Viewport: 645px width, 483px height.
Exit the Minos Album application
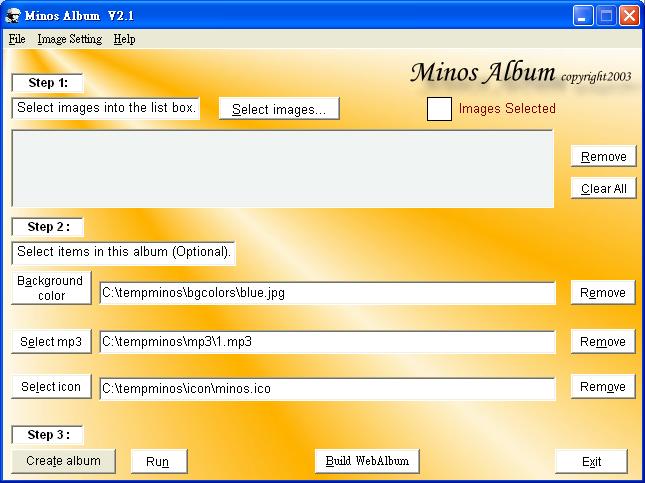click(591, 461)
